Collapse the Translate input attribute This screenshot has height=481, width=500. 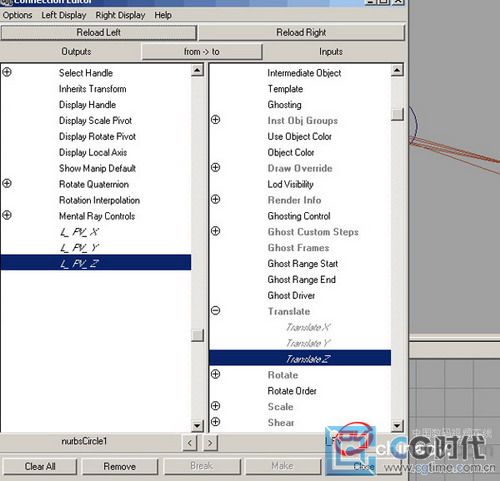tap(216, 310)
